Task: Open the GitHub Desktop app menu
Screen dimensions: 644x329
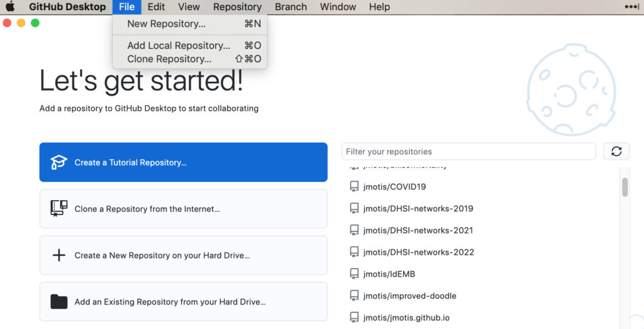Action: (67, 6)
